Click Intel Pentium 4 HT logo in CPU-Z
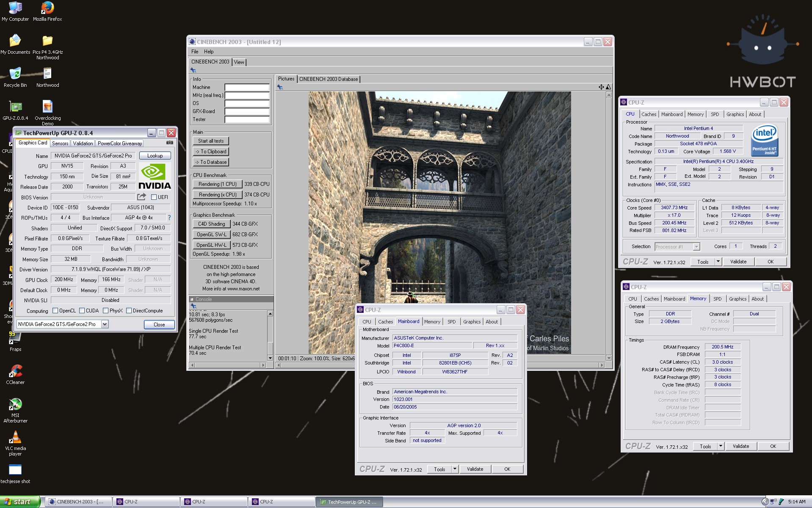Screen dimensions: 812x508 (765, 140)
